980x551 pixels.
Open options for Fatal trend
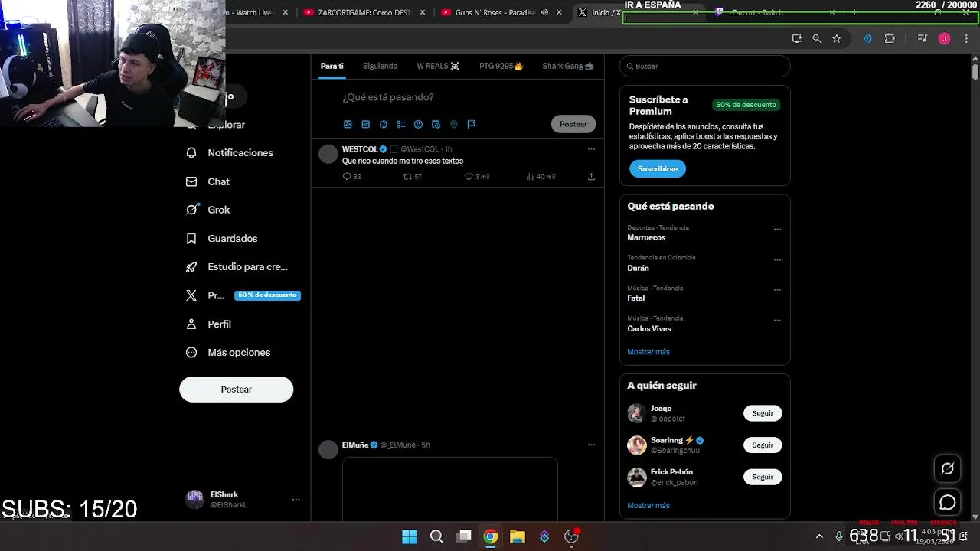(777, 290)
